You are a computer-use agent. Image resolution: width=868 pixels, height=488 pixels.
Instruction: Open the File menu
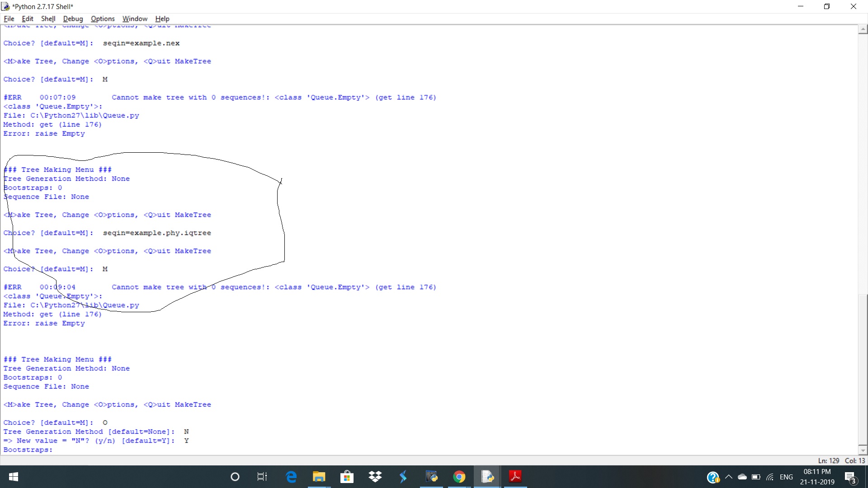point(9,19)
